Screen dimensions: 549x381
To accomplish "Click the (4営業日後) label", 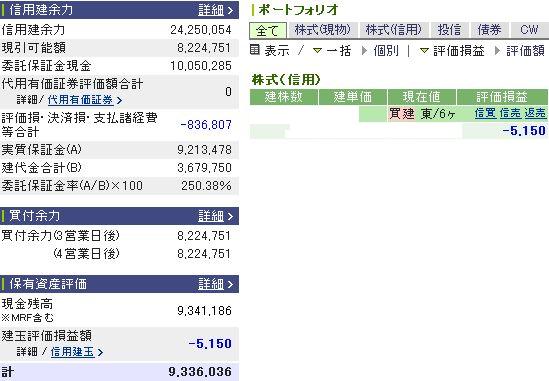I will (x=86, y=253).
